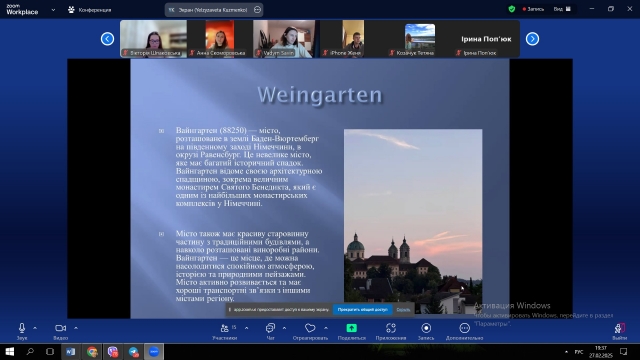This screenshot has width=640, height=360.
Task: Open the Windows taskbar search icon
Action: 30,351
